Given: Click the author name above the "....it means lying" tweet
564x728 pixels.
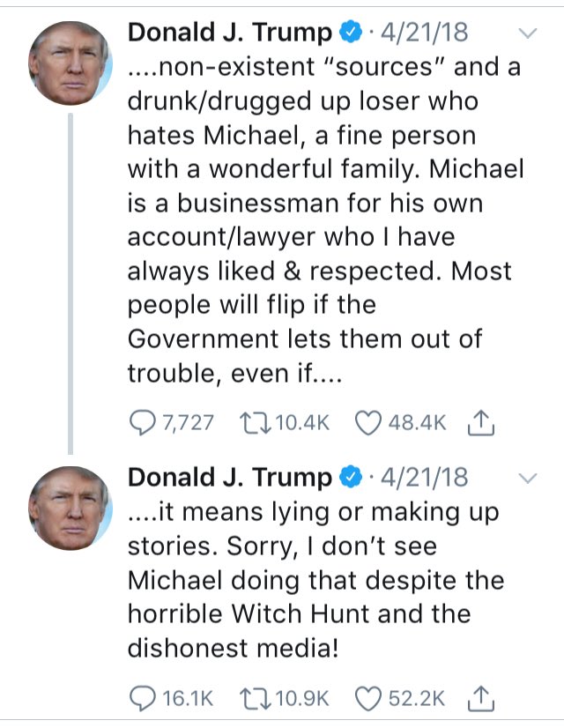Looking at the screenshot, I should tap(231, 478).
